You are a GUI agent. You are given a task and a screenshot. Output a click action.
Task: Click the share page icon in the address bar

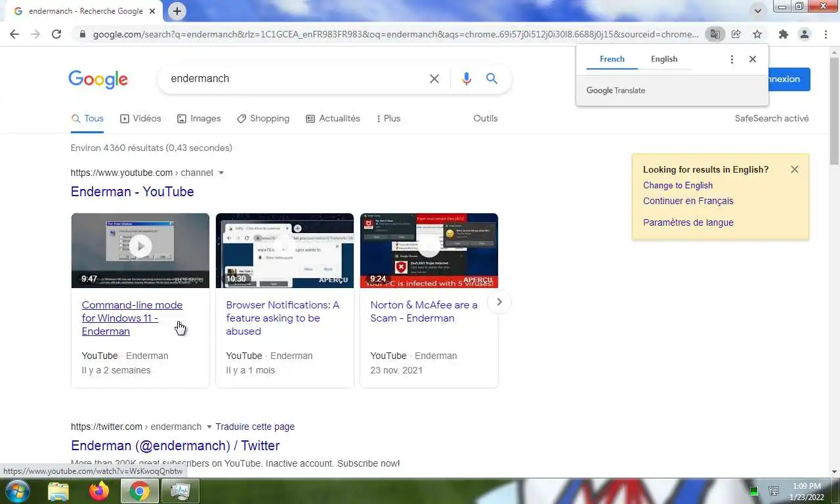(736, 34)
